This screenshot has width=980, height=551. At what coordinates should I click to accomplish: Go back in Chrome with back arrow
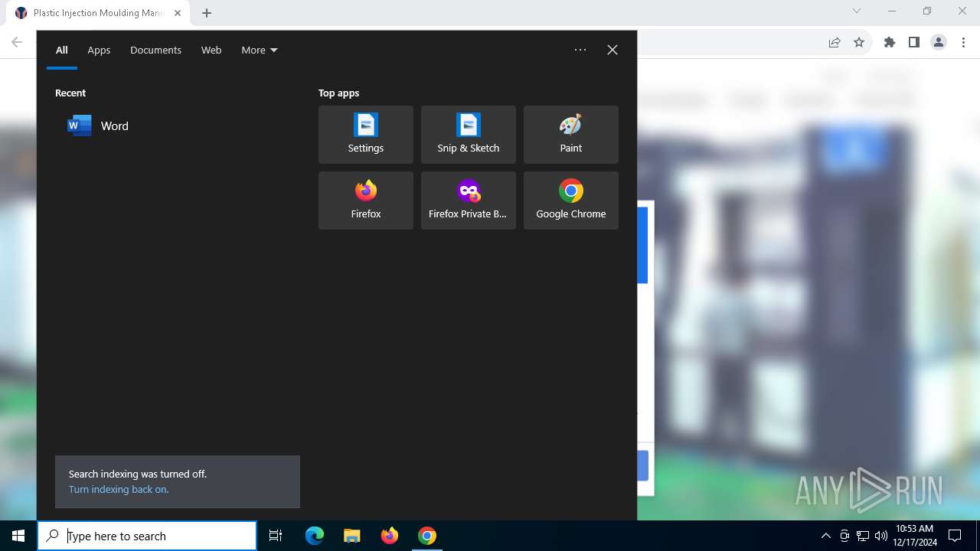coord(17,43)
